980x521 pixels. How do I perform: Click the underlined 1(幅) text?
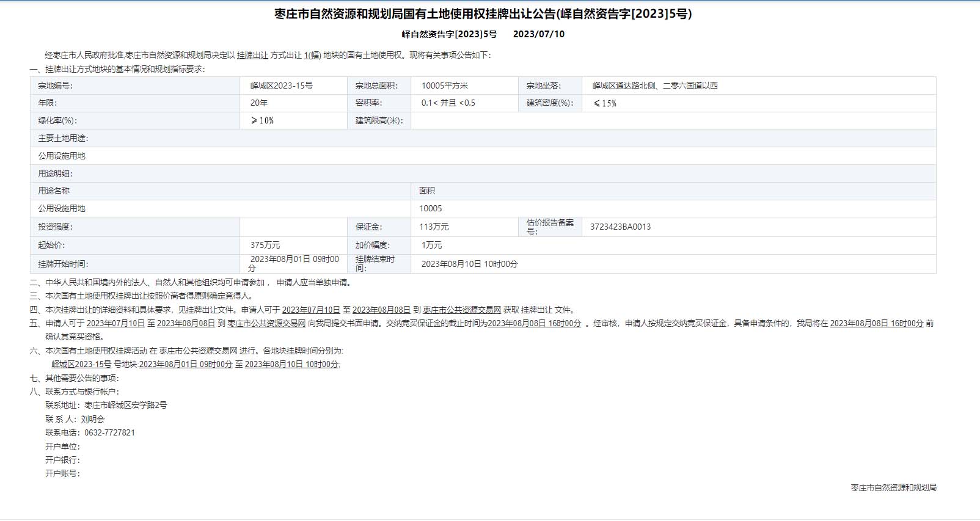[x=312, y=55]
